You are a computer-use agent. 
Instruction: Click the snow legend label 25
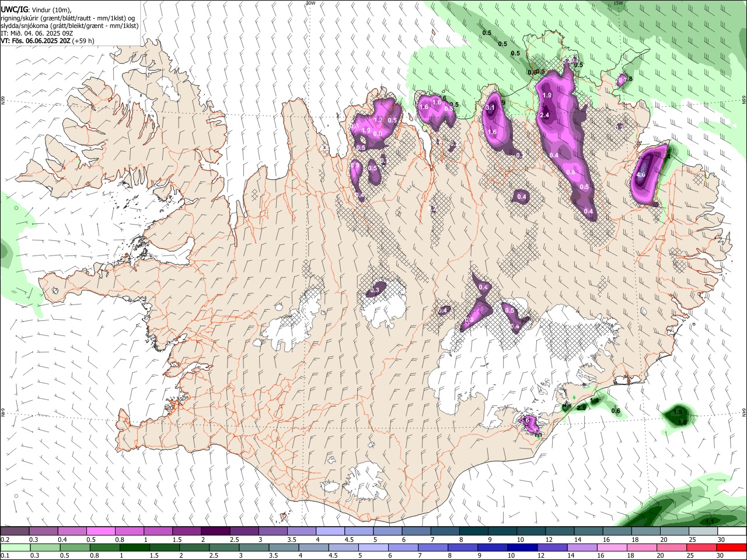click(x=692, y=540)
